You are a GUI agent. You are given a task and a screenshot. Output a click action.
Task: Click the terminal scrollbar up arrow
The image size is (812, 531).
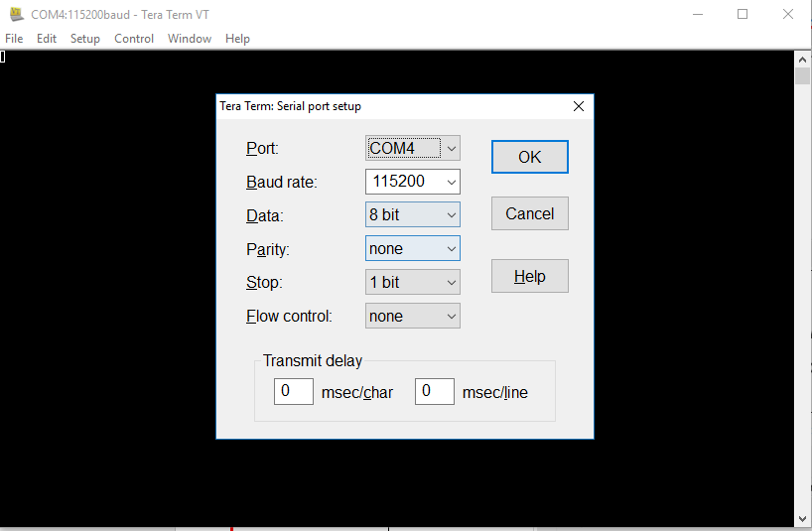(803, 59)
